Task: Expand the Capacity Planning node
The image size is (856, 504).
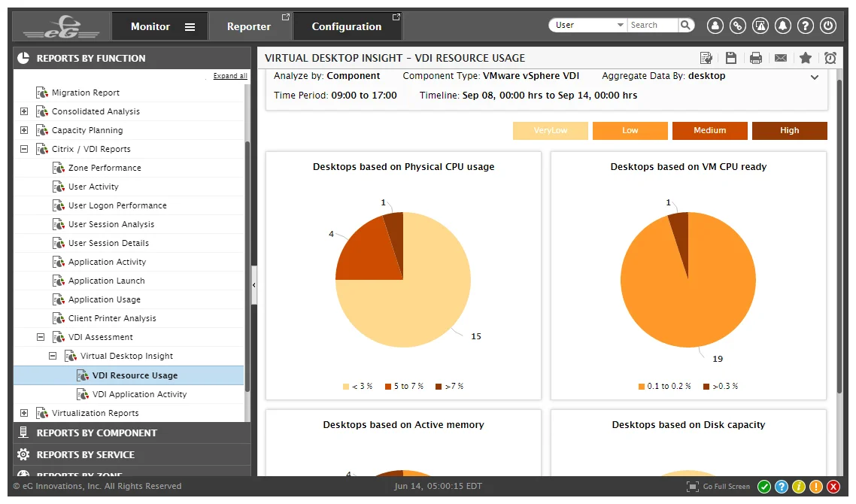Action: (x=24, y=130)
